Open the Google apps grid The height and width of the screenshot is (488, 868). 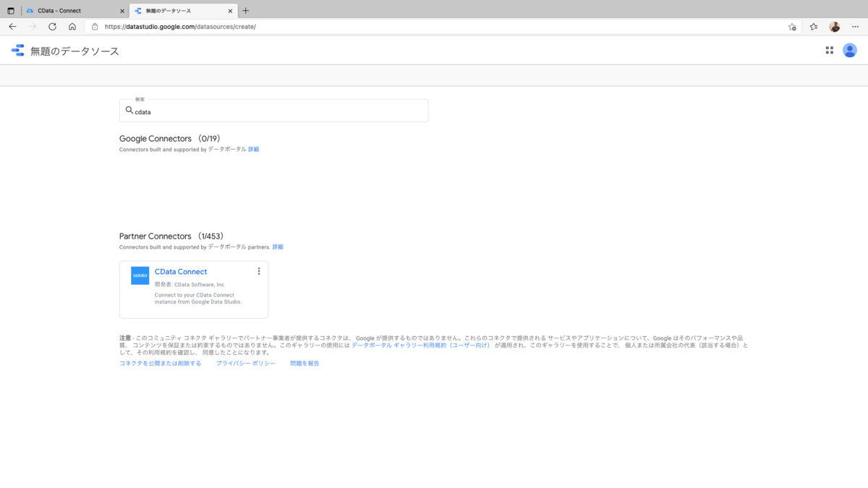[830, 51]
